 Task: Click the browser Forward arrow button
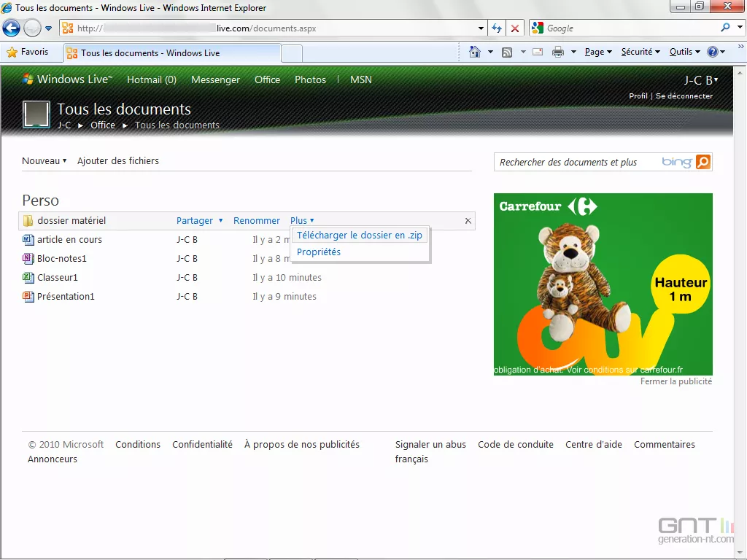(x=32, y=28)
